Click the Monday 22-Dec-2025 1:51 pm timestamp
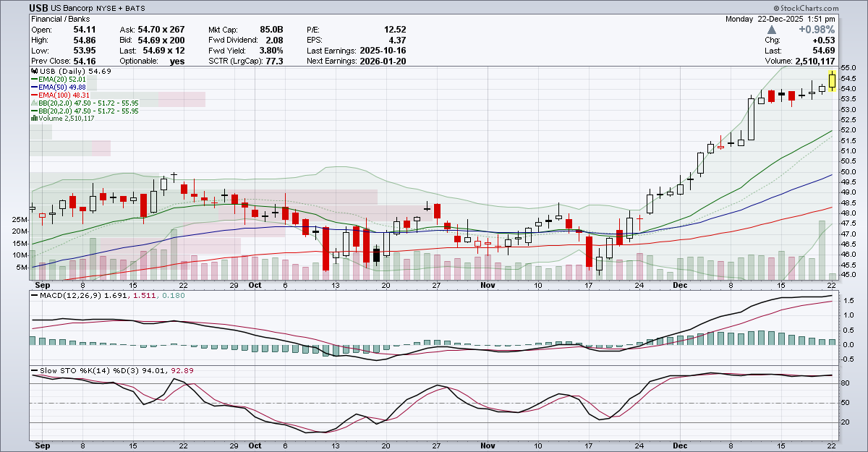Screen dimensions: 868x452 tap(780, 19)
